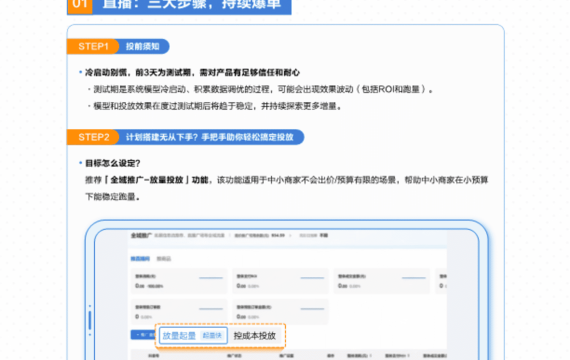Click the STEP1 orange badge

point(93,47)
